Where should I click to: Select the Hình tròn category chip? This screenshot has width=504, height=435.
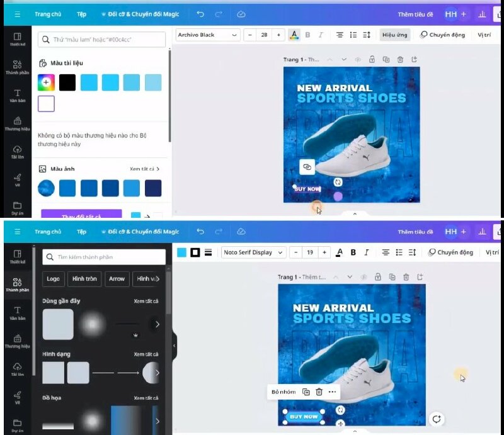[x=84, y=279]
